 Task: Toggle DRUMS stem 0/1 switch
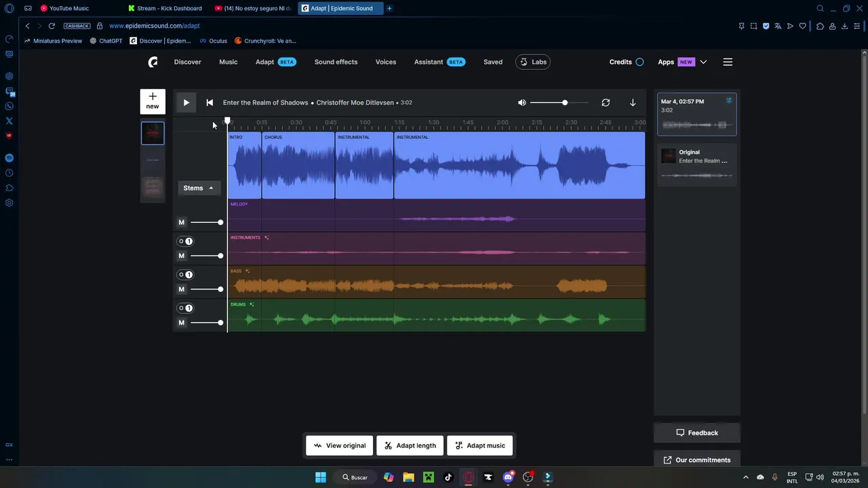pyautogui.click(x=185, y=308)
